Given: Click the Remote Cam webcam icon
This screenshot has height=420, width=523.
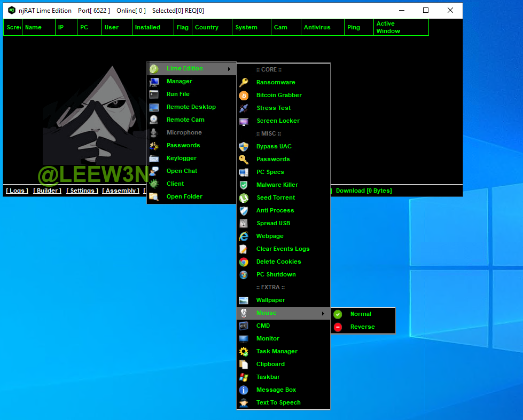Looking at the screenshot, I should coord(154,120).
